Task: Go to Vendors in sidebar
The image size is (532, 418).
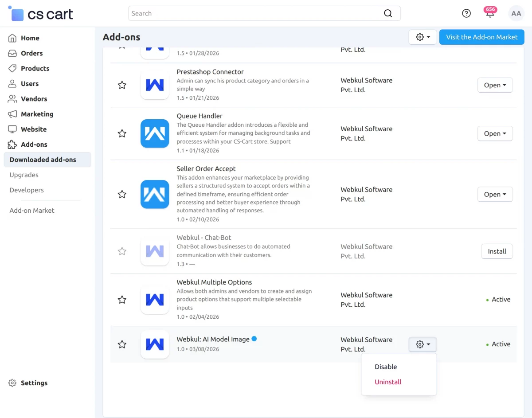Action: [x=34, y=99]
